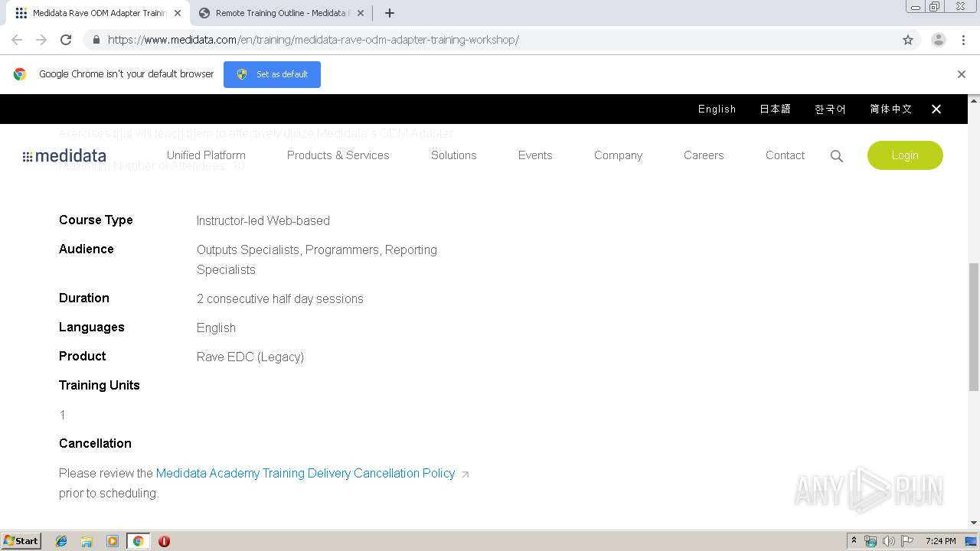The width and height of the screenshot is (980, 551).
Task: Open a new browser tab
Action: tap(390, 13)
